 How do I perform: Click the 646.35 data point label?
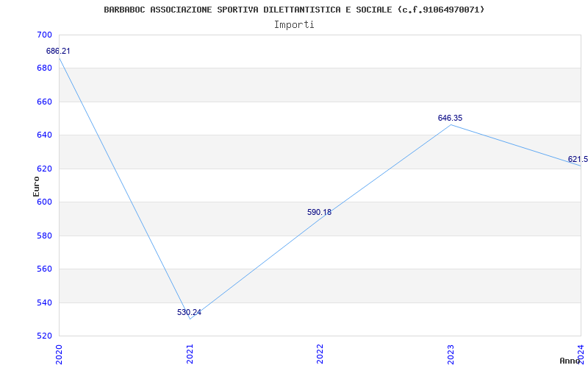(x=451, y=118)
